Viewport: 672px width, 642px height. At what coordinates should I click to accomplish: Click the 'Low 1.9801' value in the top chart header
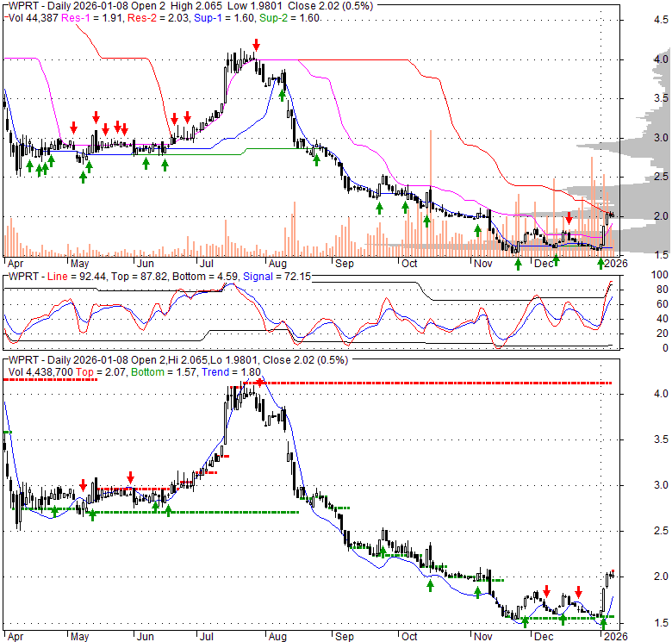point(255,6)
